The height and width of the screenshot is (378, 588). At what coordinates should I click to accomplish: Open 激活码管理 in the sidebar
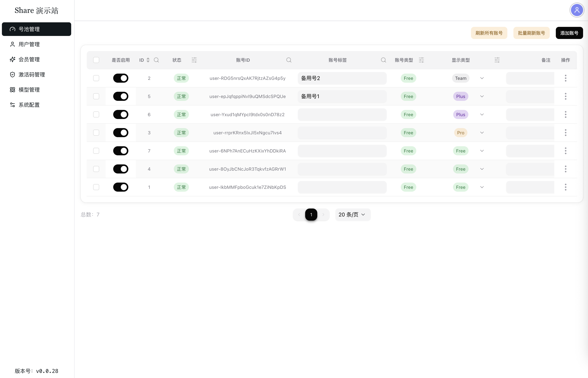tap(36, 74)
